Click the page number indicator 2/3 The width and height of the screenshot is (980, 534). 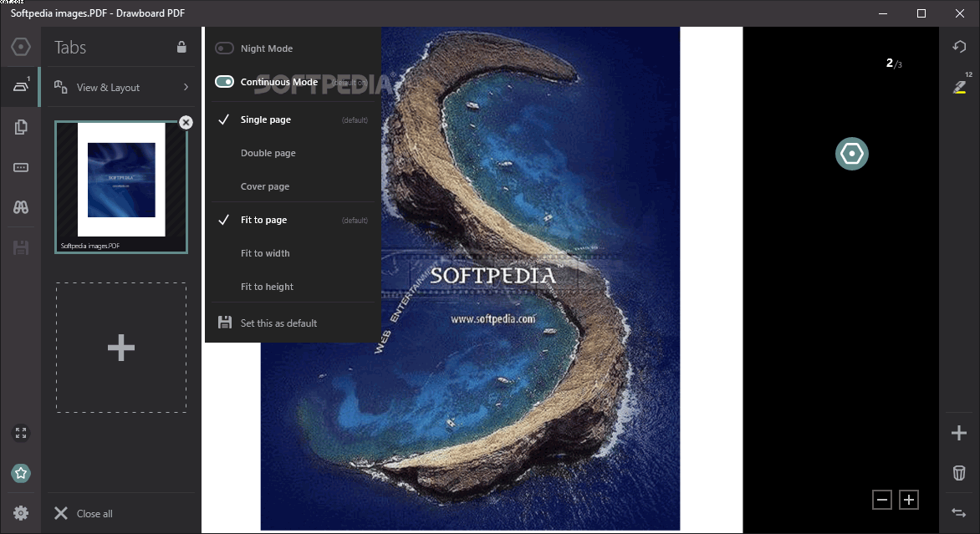[894, 63]
